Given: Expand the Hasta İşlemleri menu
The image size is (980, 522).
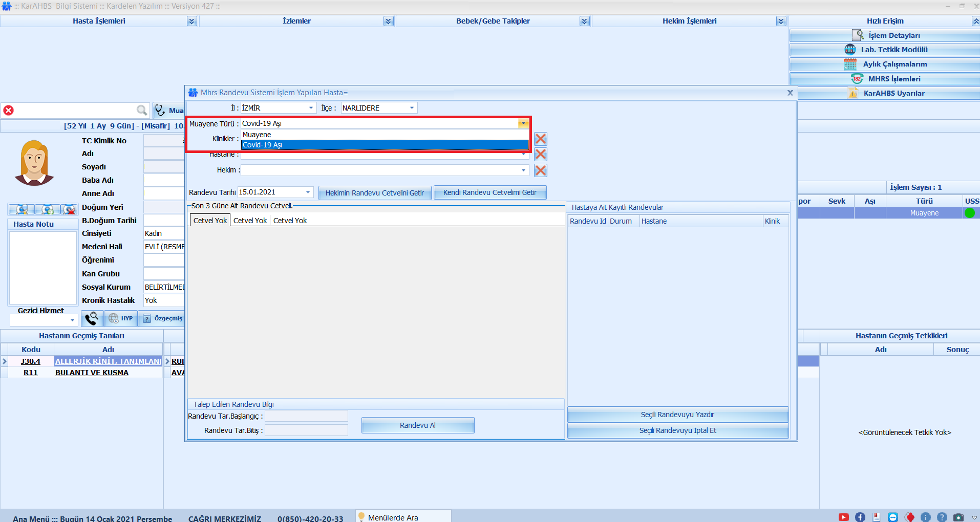Looking at the screenshot, I should click(191, 21).
